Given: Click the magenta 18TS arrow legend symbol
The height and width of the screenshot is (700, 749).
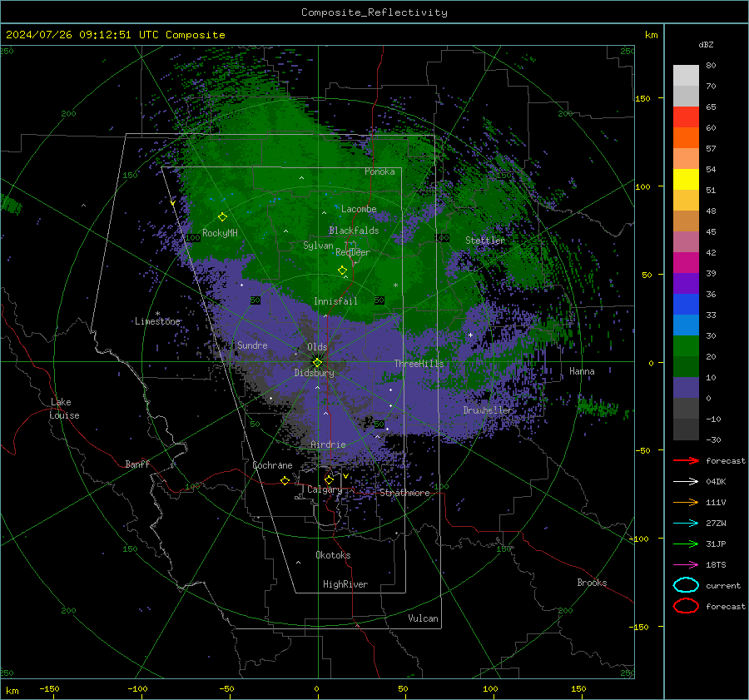Looking at the screenshot, I should point(686,565).
